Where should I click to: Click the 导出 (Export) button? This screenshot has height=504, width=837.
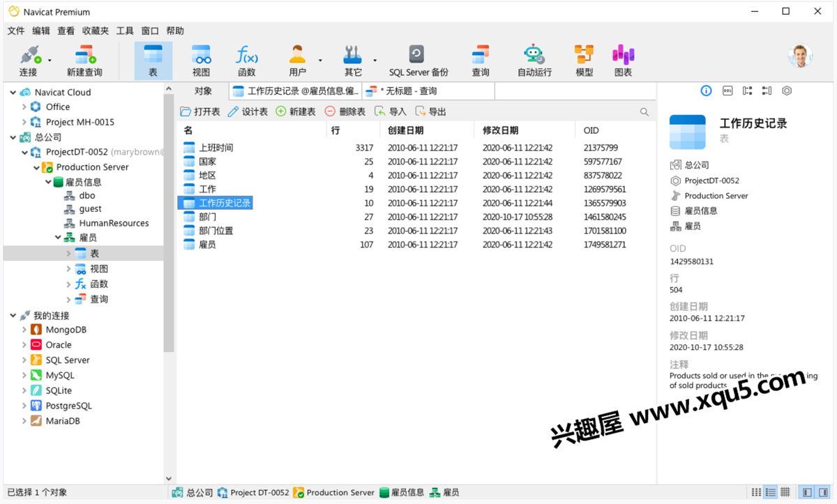click(x=430, y=112)
